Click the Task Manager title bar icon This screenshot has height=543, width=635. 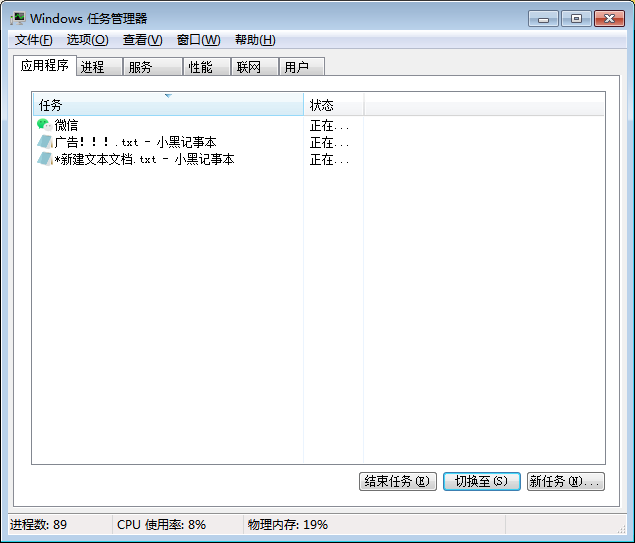pyautogui.click(x=18, y=18)
